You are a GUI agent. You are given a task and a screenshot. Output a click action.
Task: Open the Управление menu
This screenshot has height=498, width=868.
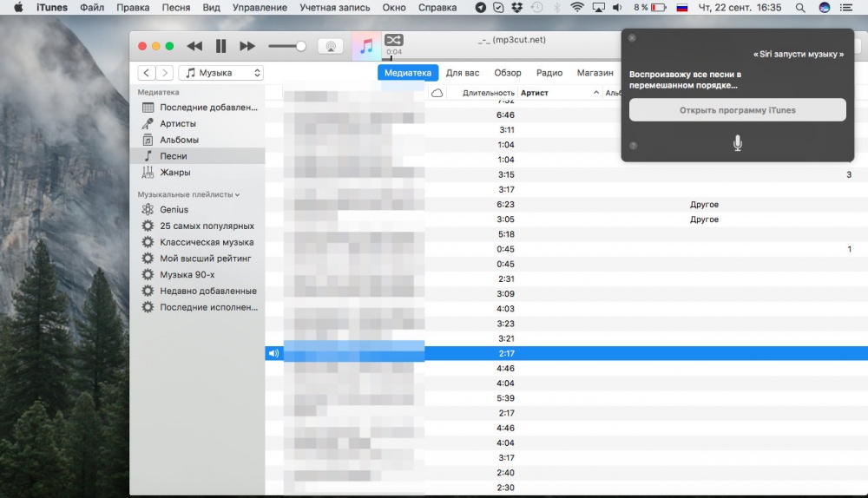tap(260, 7)
